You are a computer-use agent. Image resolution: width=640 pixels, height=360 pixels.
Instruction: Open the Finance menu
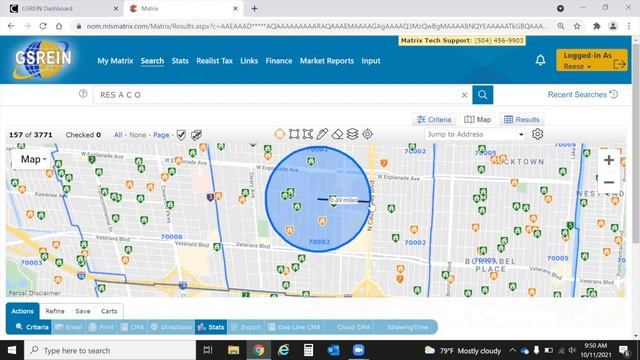(279, 61)
